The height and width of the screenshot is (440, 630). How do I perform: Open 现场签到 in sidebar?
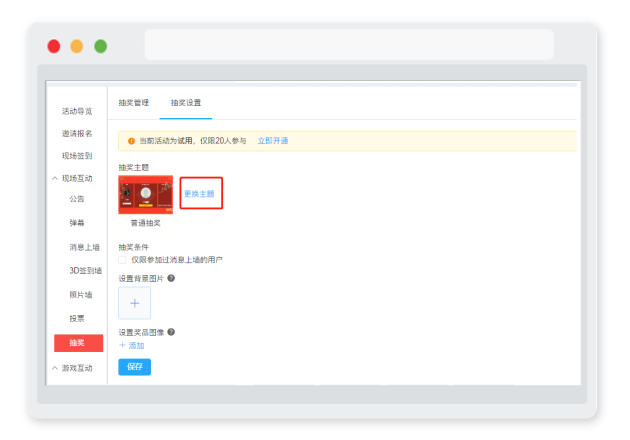77,156
